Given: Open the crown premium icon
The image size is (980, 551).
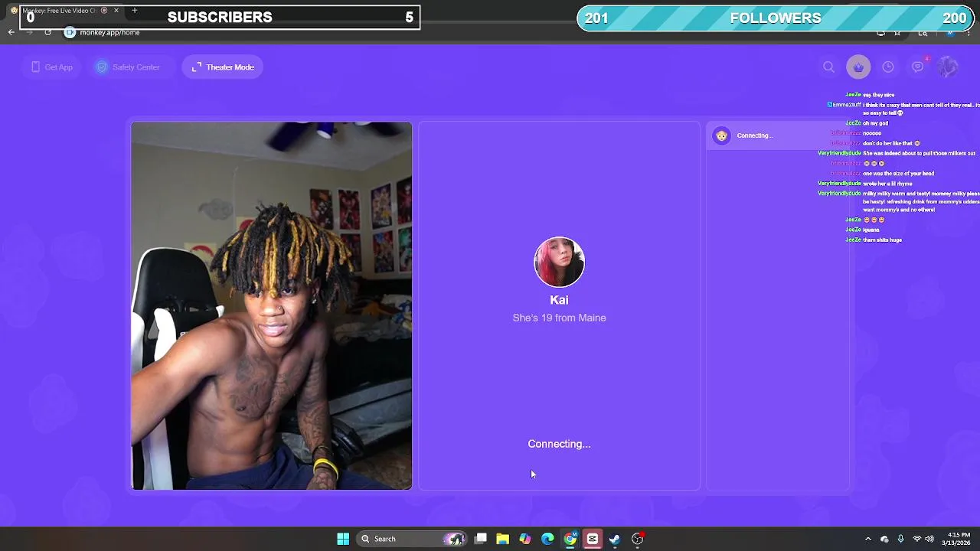Looking at the screenshot, I should 858,67.
